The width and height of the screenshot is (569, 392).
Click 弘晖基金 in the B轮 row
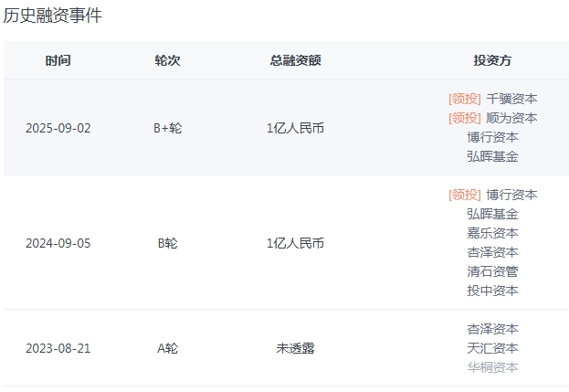click(492, 214)
